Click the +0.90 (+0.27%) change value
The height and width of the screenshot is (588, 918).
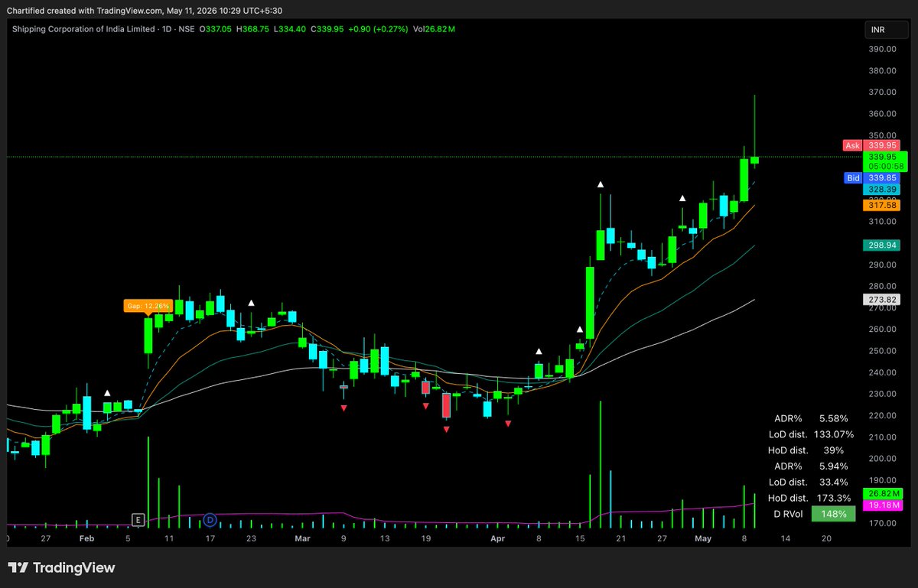coord(379,29)
